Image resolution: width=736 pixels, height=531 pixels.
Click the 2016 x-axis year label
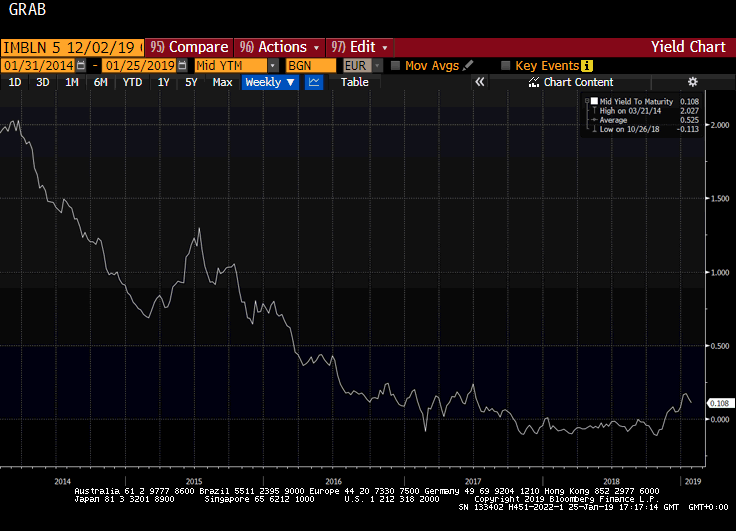[334, 481]
